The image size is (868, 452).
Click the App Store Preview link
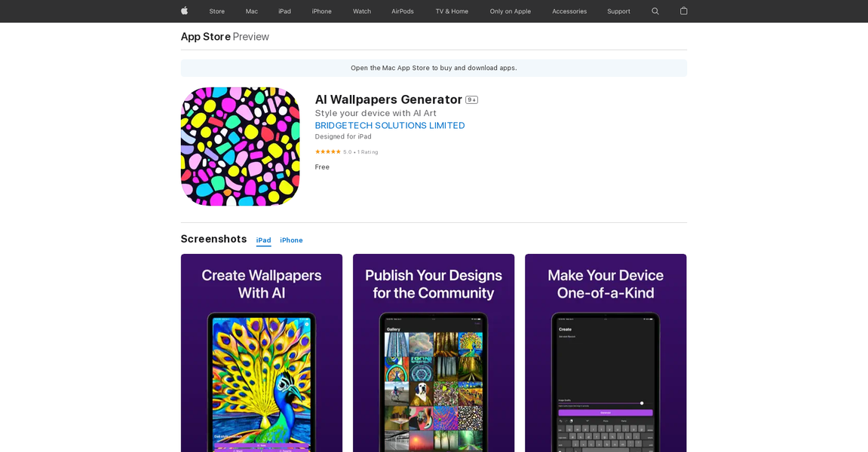(205, 36)
